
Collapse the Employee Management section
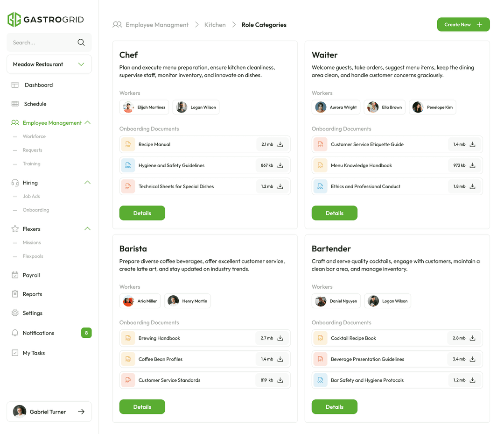pyautogui.click(x=87, y=122)
